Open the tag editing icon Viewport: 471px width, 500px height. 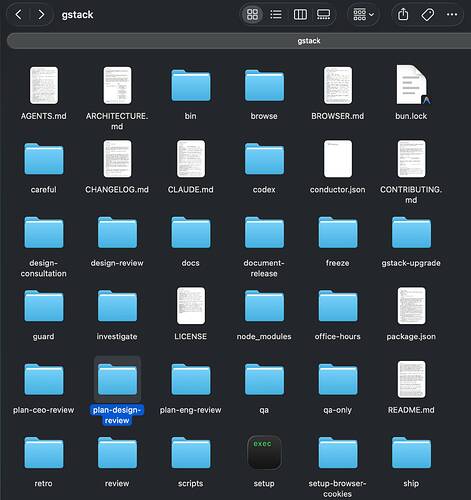tap(428, 15)
